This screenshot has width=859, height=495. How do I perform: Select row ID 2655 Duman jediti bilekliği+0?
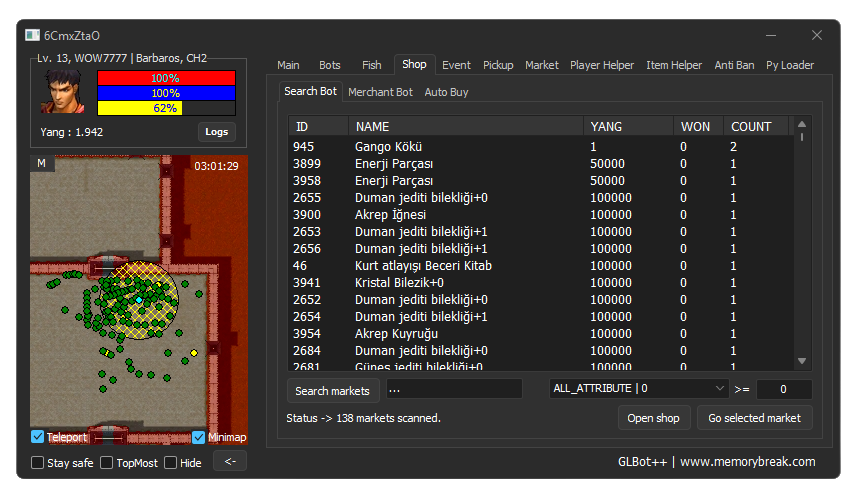coord(541,198)
